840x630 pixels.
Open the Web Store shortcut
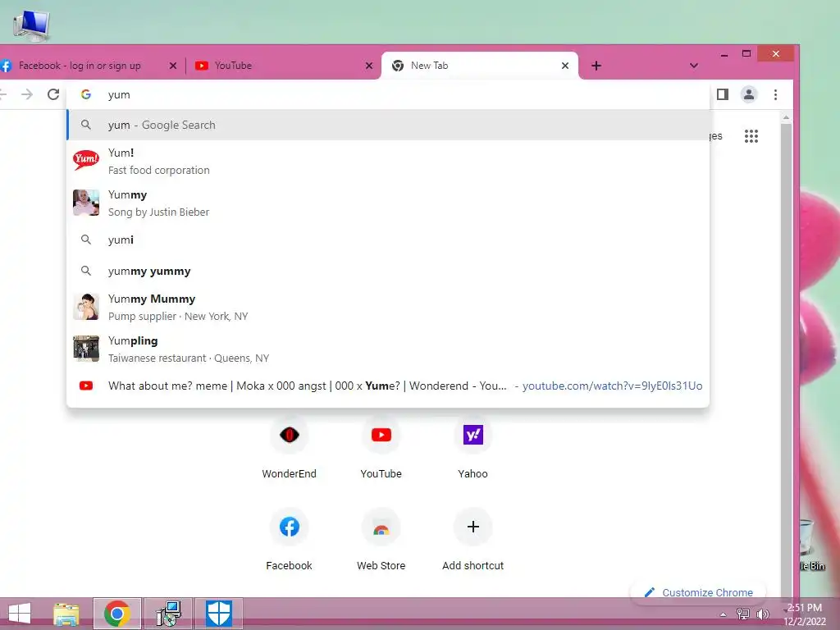(381, 539)
